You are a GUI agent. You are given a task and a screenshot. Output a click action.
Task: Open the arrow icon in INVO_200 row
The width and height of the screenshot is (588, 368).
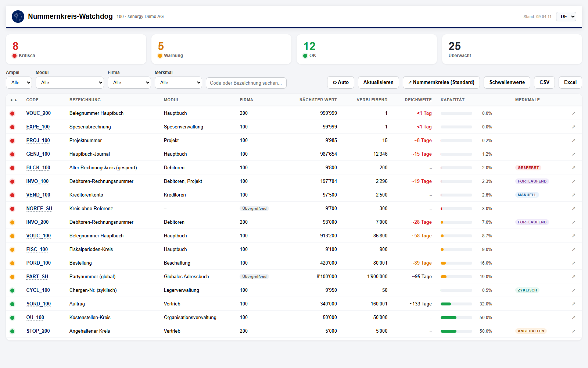pos(573,222)
